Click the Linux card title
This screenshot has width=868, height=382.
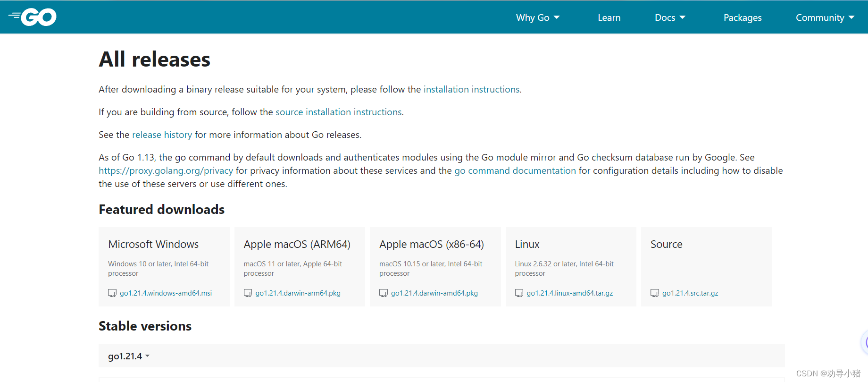point(527,244)
